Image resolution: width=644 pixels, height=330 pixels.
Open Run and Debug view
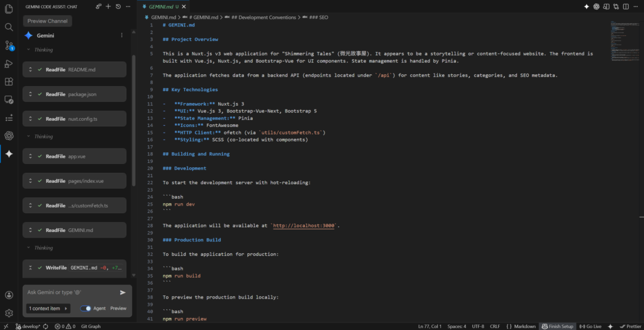[9, 63]
